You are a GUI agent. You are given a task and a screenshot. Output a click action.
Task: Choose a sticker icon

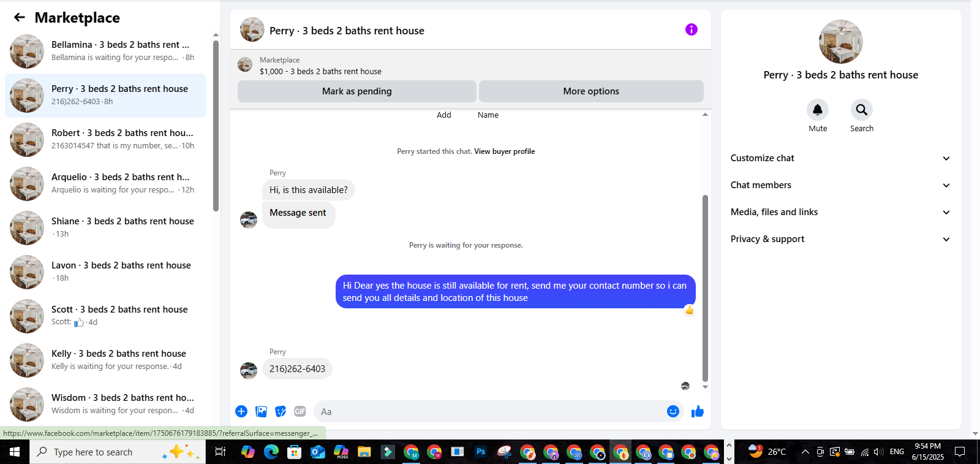[281, 411]
